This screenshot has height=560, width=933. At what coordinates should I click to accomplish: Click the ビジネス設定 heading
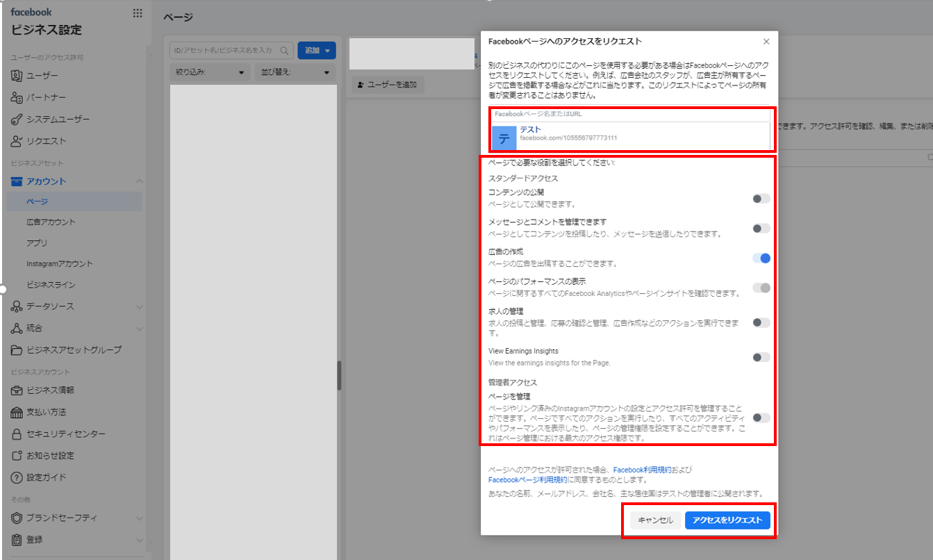(x=47, y=30)
